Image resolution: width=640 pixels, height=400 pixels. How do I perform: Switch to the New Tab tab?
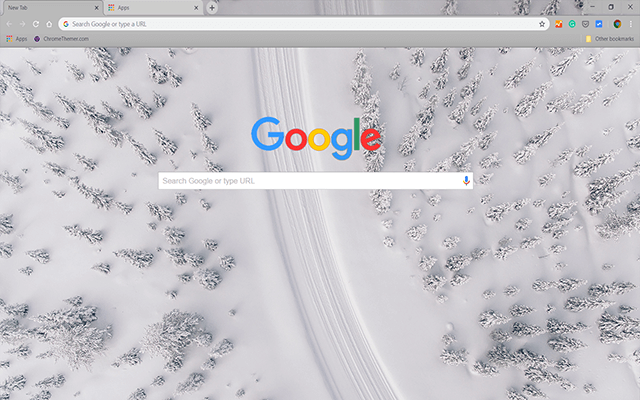[51, 8]
